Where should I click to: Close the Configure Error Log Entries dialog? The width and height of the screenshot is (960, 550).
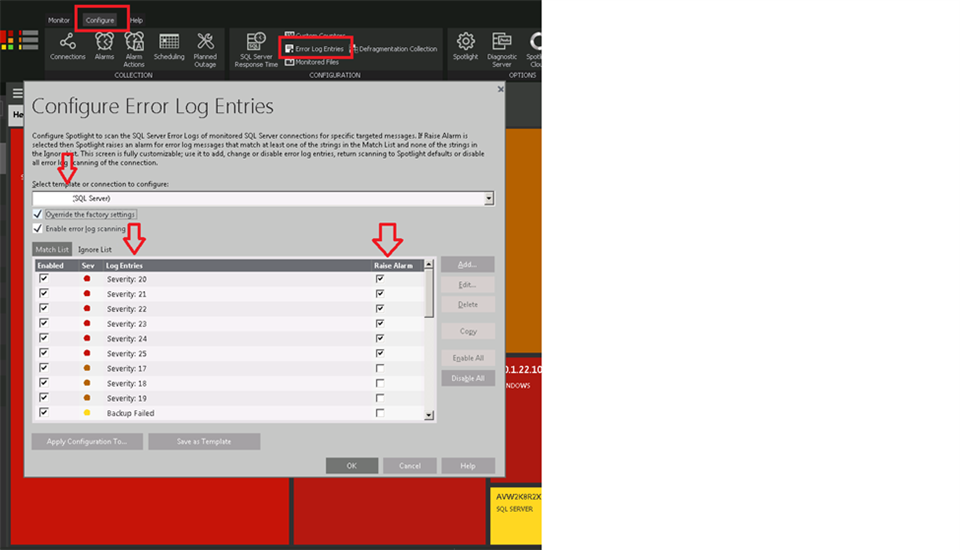pyautogui.click(x=500, y=89)
